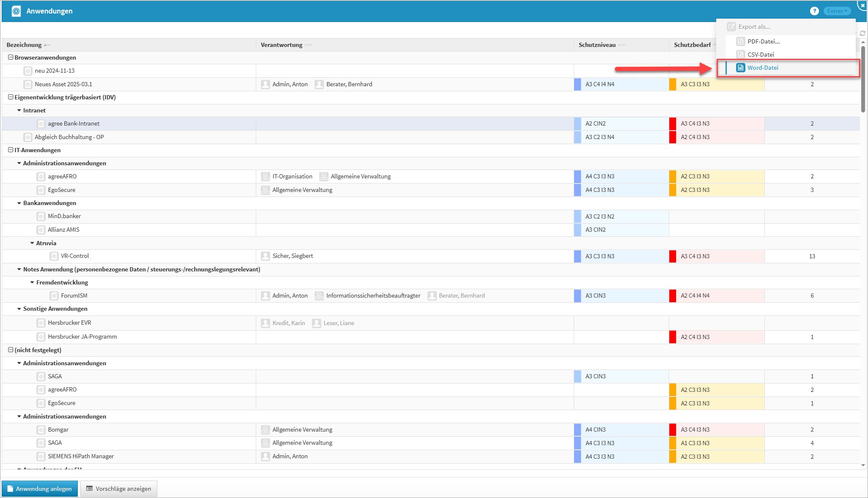Collapse the IT-Anwendungen group

(11, 150)
